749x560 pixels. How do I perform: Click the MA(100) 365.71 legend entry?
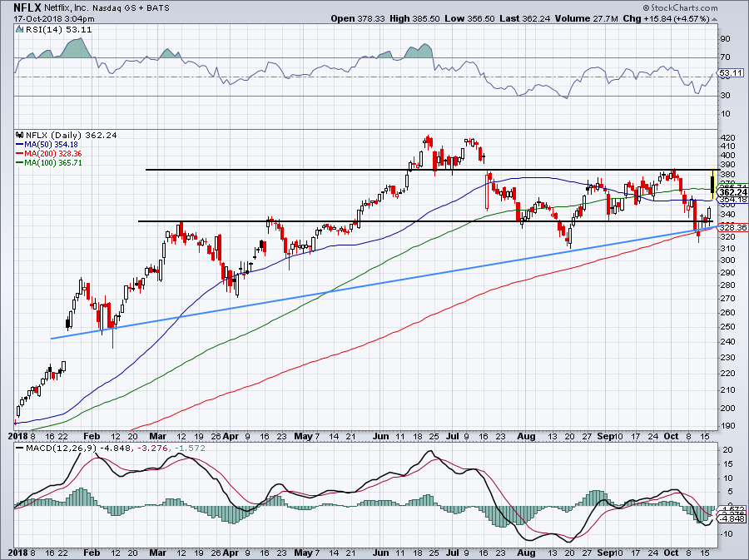53,163
